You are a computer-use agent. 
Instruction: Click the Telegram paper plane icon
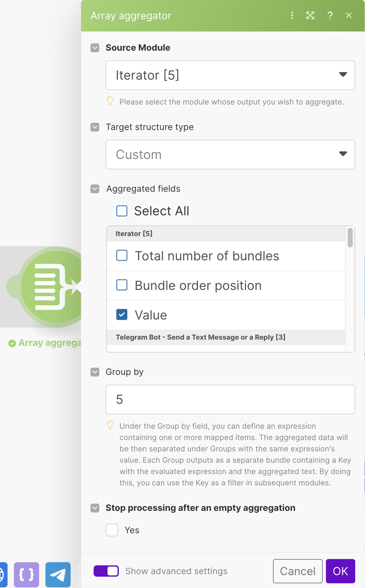[58, 575]
